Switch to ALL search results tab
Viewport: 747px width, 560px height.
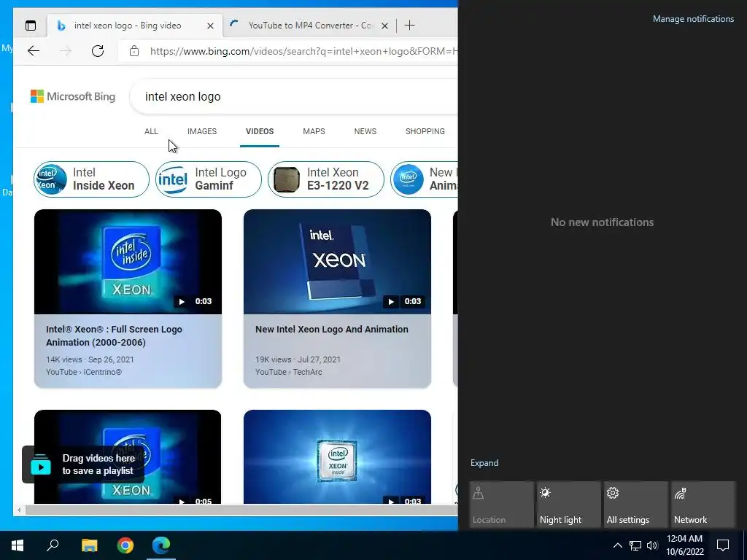click(x=151, y=131)
